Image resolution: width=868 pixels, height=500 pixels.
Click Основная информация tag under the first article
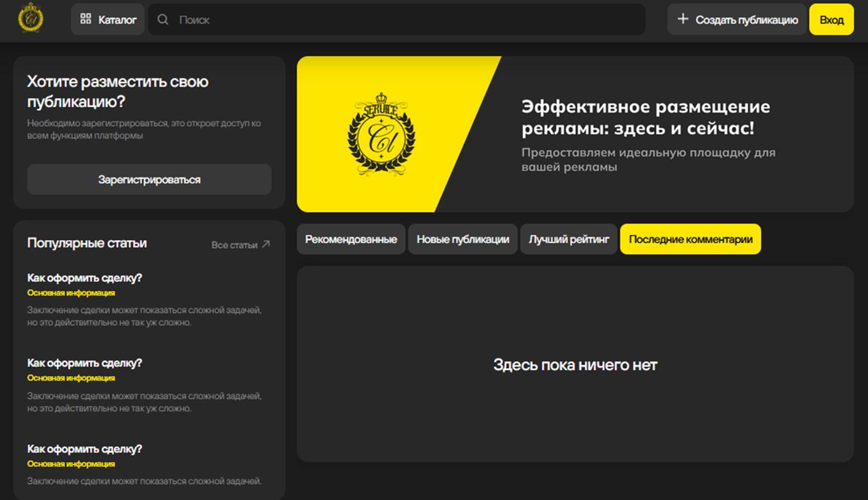pos(71,293)
